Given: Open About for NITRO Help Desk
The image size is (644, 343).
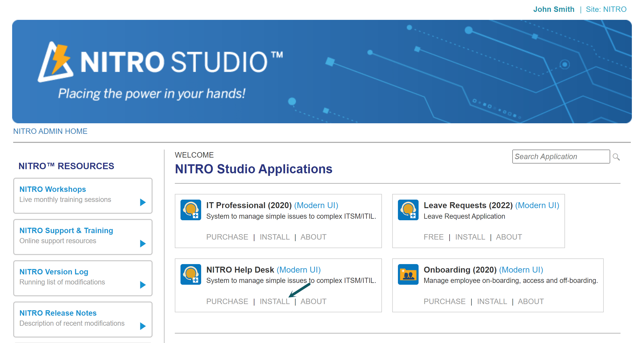Looking at the screenshot, I should tap(313, 301).
